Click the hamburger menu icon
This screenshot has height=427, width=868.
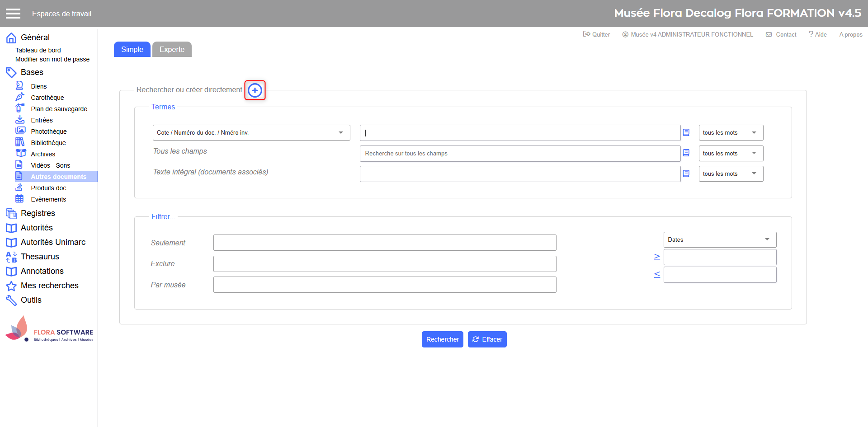point(13,14)
